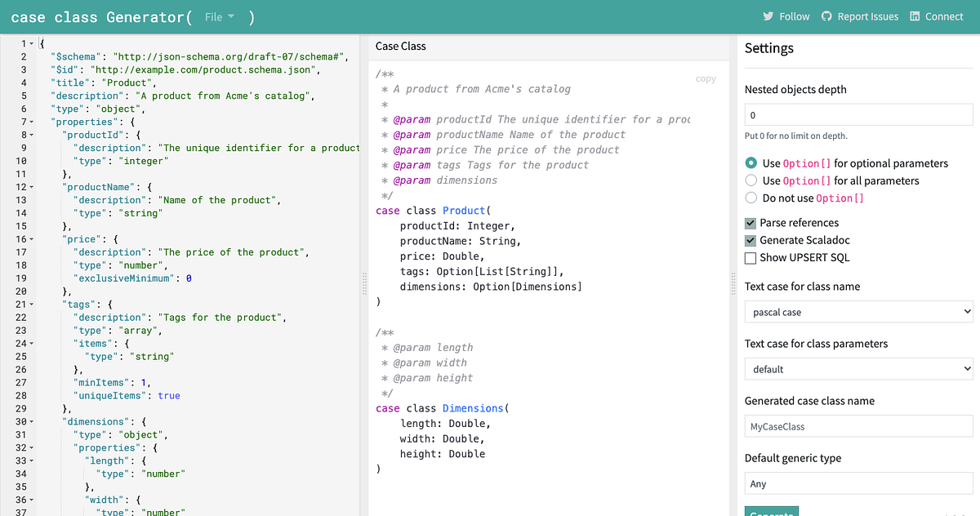The width and height of the screenshot is (980, 516).
Task: Uncheck the Parse references checkbox
Action: (749, 222)
